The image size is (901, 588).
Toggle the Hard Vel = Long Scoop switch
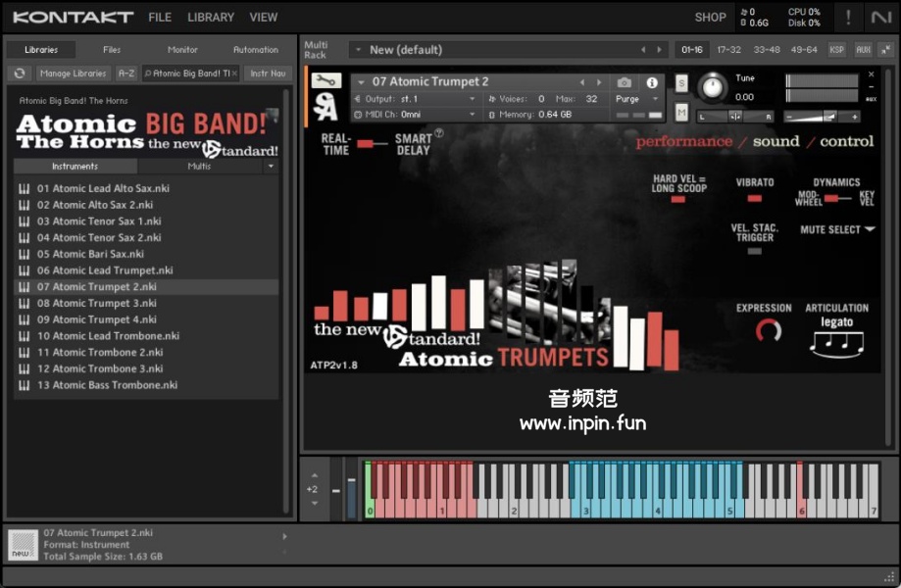click(x=677, y=200)
